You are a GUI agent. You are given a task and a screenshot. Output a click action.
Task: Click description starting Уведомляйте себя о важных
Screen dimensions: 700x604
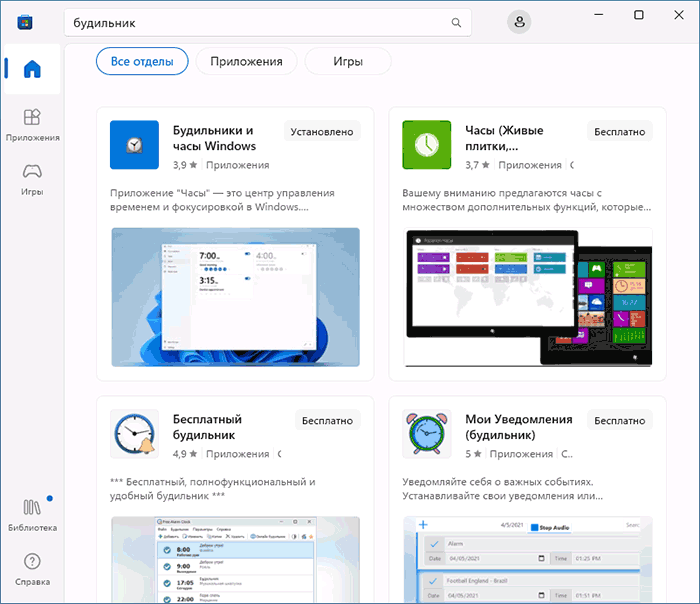tap(504, 489)
